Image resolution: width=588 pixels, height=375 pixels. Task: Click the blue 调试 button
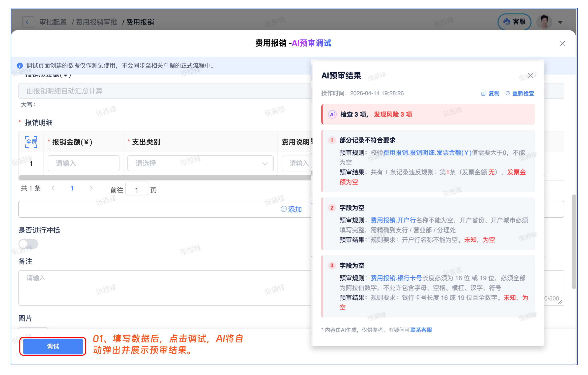point(53,346)
